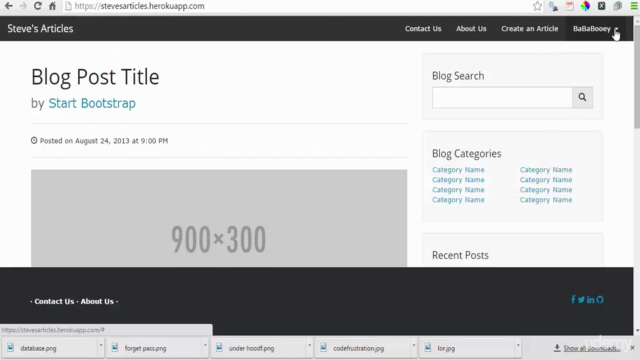640x360 pixels.
Task: Expand options arrow for forget pass.png
Action: click(205, 346)
